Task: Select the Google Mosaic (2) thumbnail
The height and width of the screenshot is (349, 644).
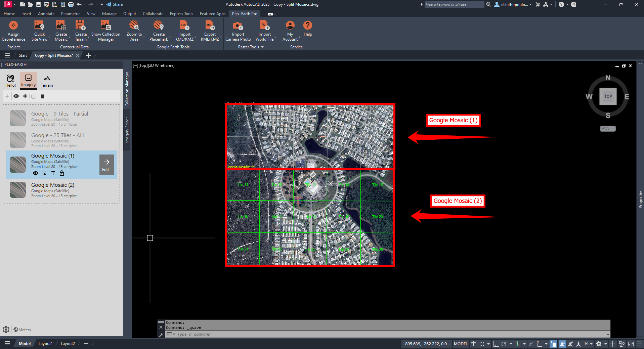Action: [x=18, y=190]
